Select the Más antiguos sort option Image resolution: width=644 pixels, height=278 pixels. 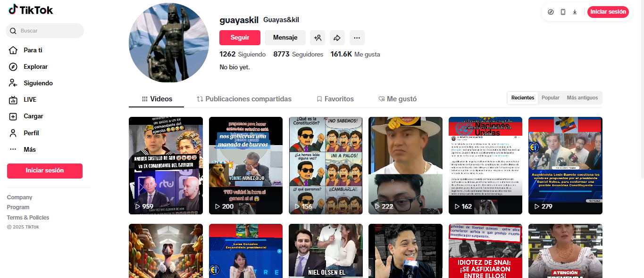coord(582,98)
